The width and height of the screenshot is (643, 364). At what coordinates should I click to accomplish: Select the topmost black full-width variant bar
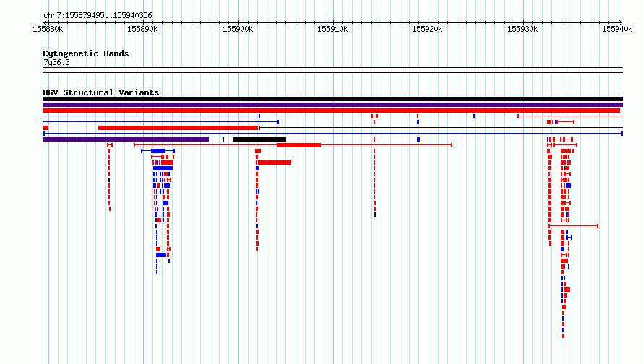pos(332,99)
